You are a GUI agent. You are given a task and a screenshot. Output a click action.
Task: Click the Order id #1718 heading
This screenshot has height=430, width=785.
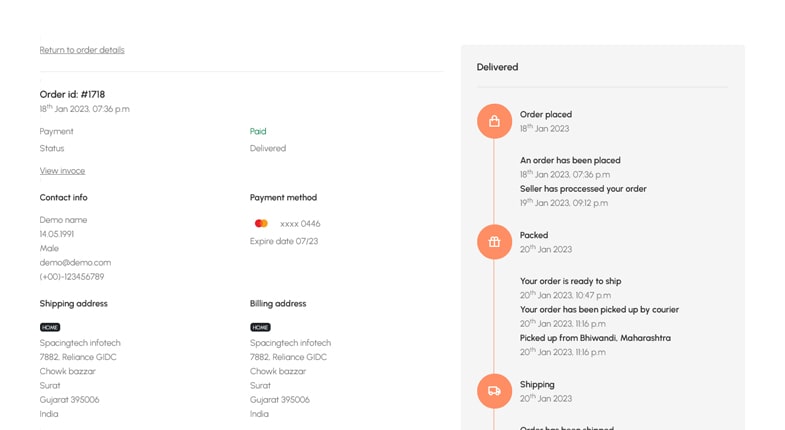pos(72,94)
